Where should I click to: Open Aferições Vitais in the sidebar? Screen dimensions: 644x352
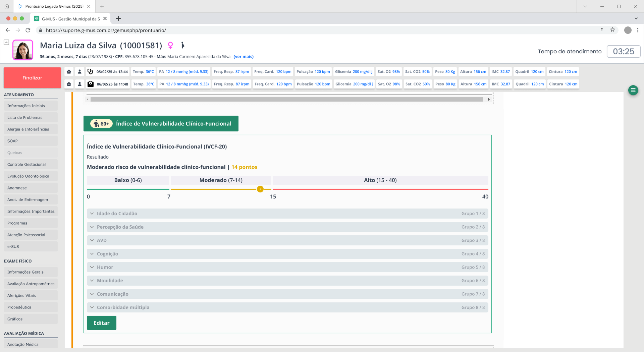pos(31,295)
